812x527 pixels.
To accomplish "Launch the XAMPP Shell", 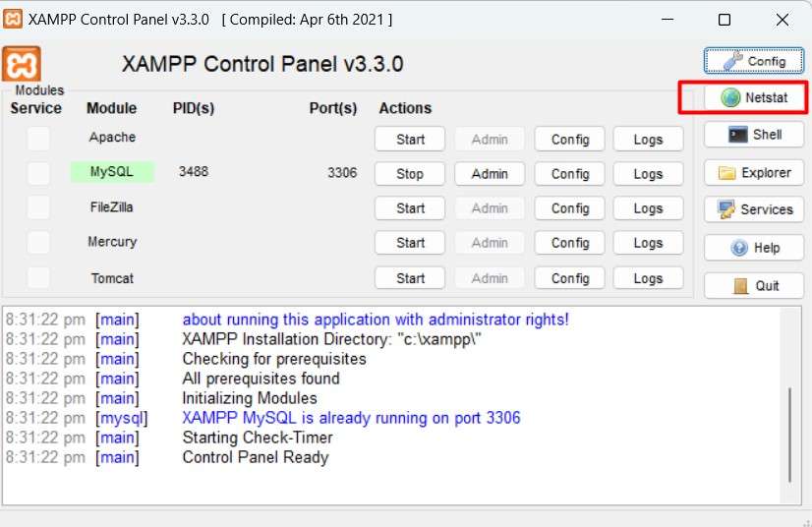I will click(753, 135).
